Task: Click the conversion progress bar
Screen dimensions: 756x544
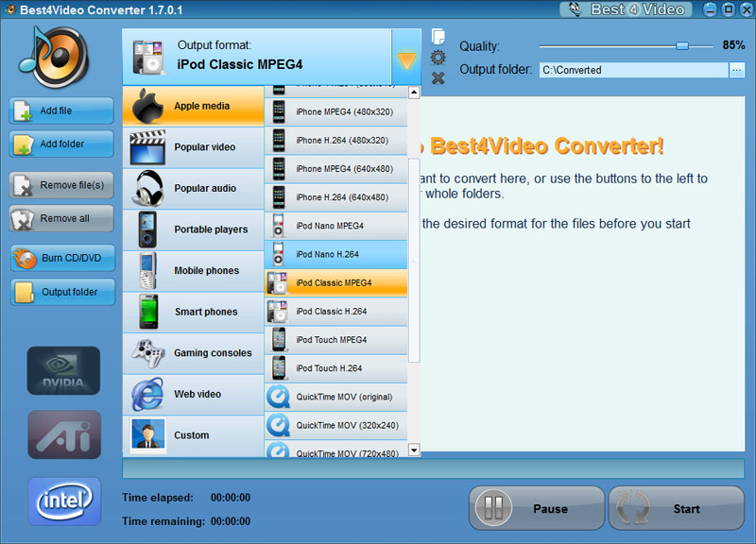Action: (x=434, y=468)
